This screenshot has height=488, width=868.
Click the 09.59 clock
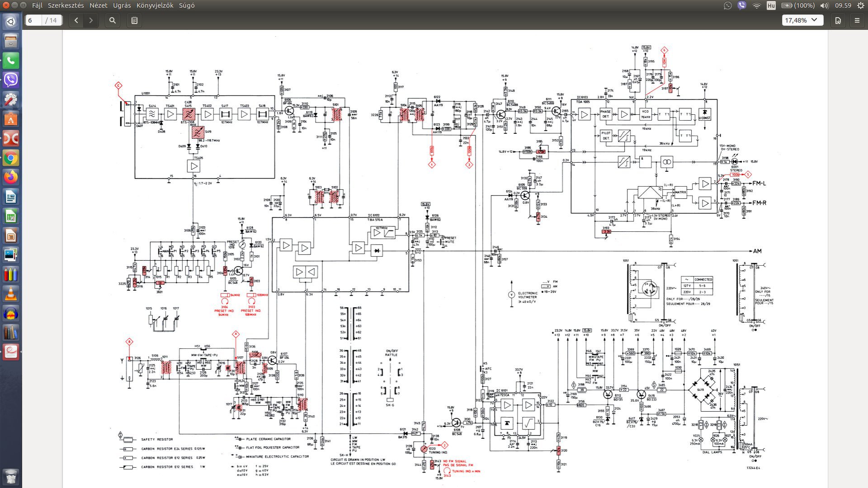[x=843, y=5]
